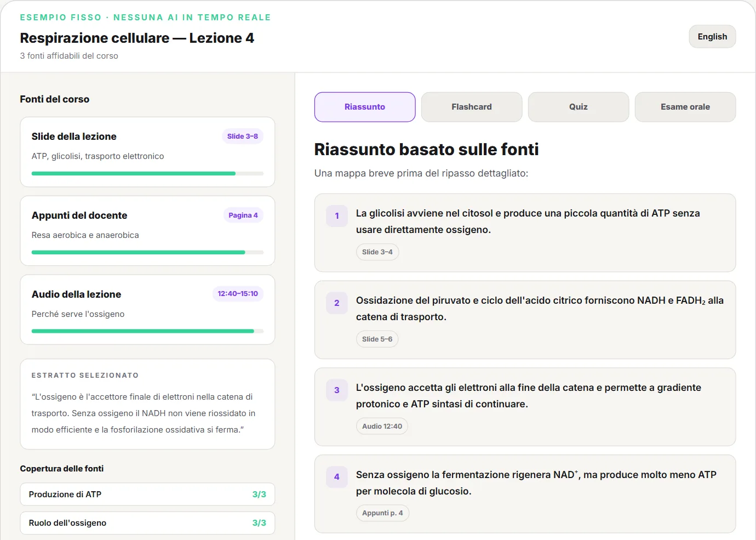Open the Slide della lezione source card
756x540 pixels.
point(147,152)
